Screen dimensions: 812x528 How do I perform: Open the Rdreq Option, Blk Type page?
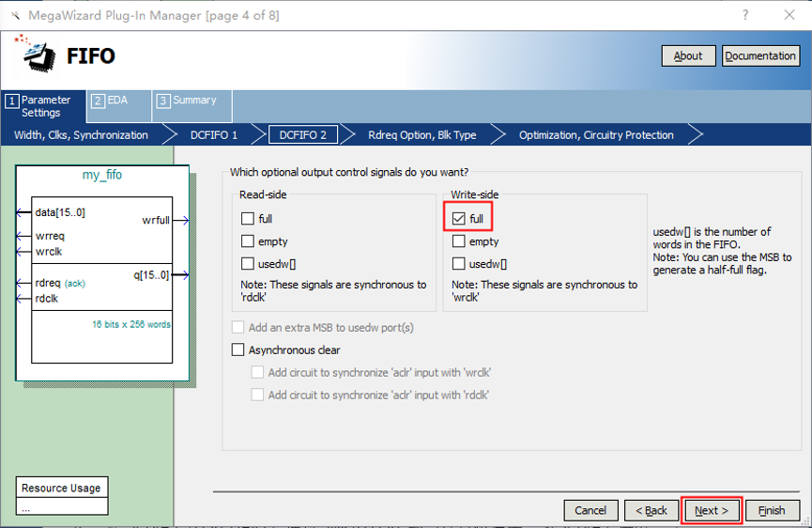421,135
